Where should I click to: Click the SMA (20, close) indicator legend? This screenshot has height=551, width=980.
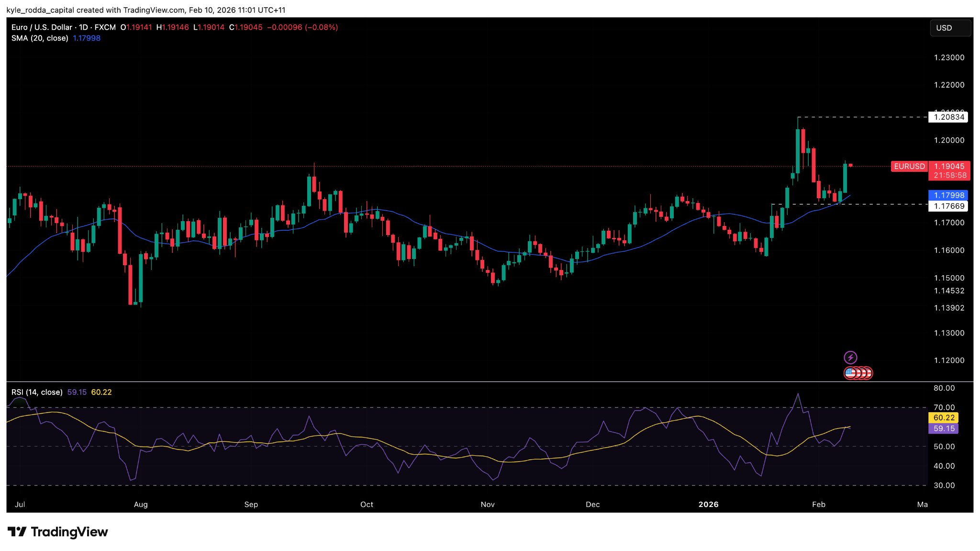point(40,38)
